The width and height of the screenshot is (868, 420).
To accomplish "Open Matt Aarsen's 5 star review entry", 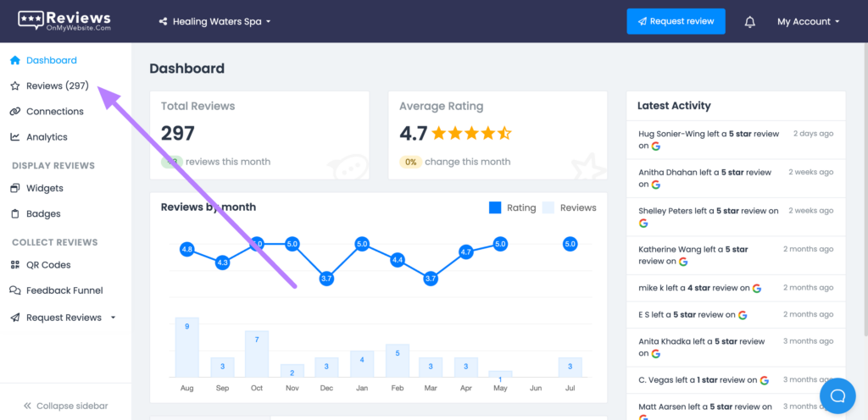I will pos(736,407).
